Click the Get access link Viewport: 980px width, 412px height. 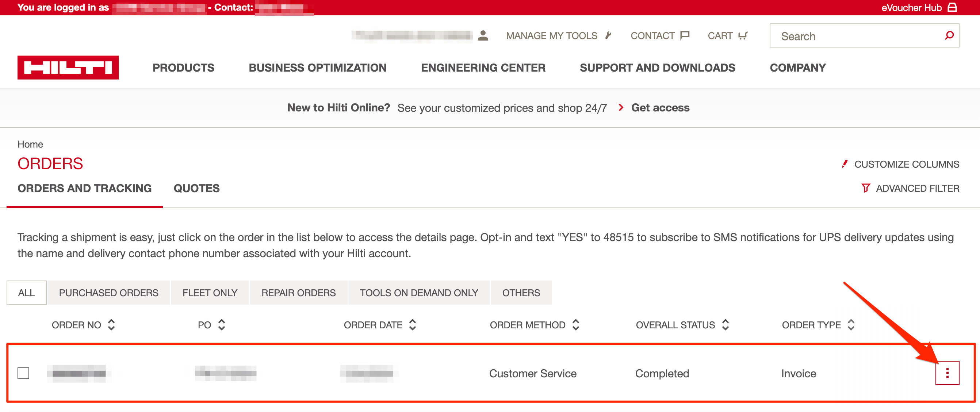coord(660,108)
